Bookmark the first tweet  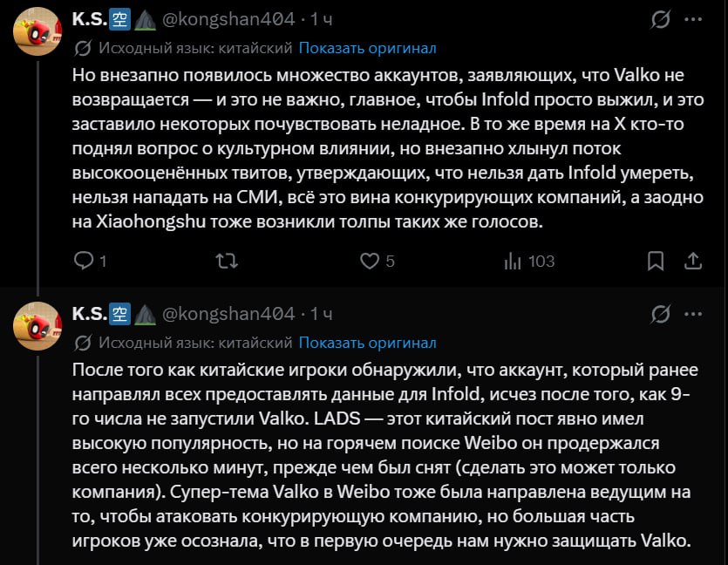click(x=656, y=261)
